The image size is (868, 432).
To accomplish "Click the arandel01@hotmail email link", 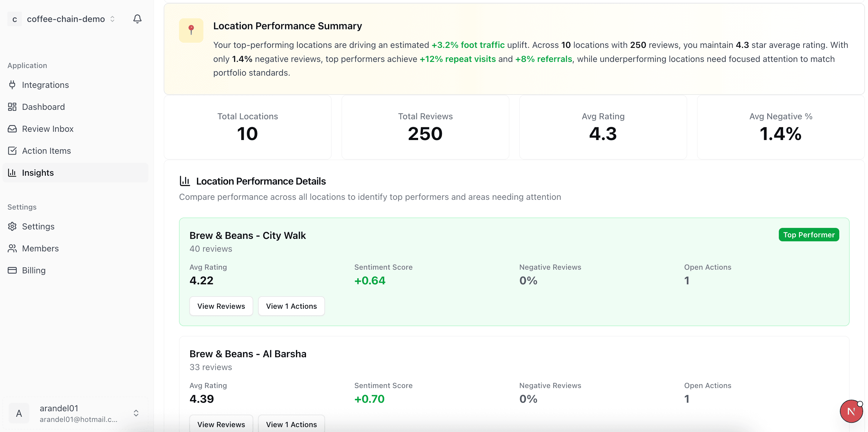I will (78, 419).
